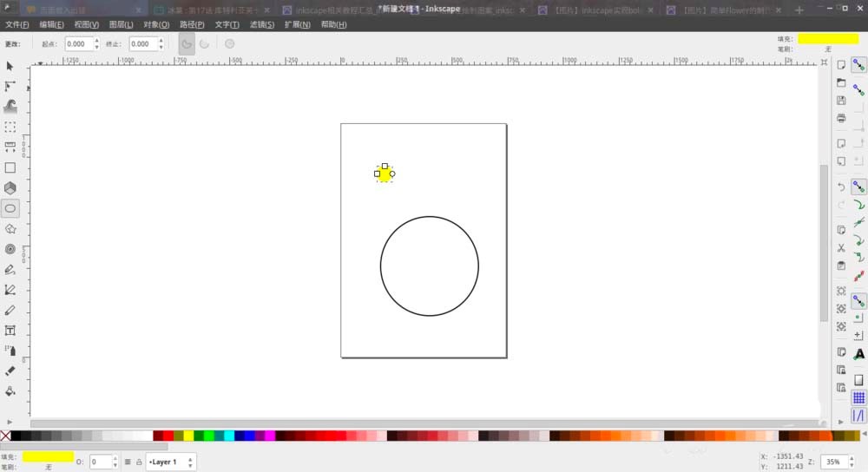This screenshot has width=868, height=472.
Task: Click the Print document icon
Action: [x=841, y=118]
